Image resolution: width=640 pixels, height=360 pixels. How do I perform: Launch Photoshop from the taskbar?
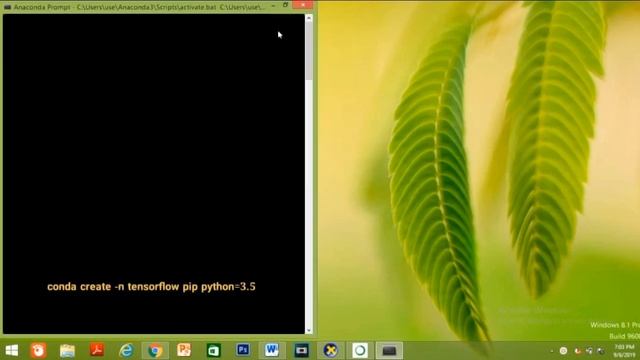pyautogui.click(x=243, y=350)
